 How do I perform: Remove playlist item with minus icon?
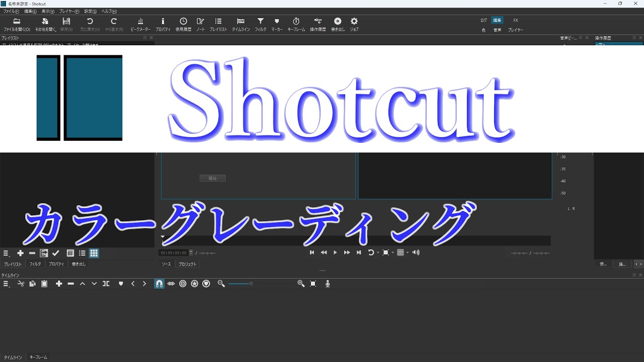point(32,253)
